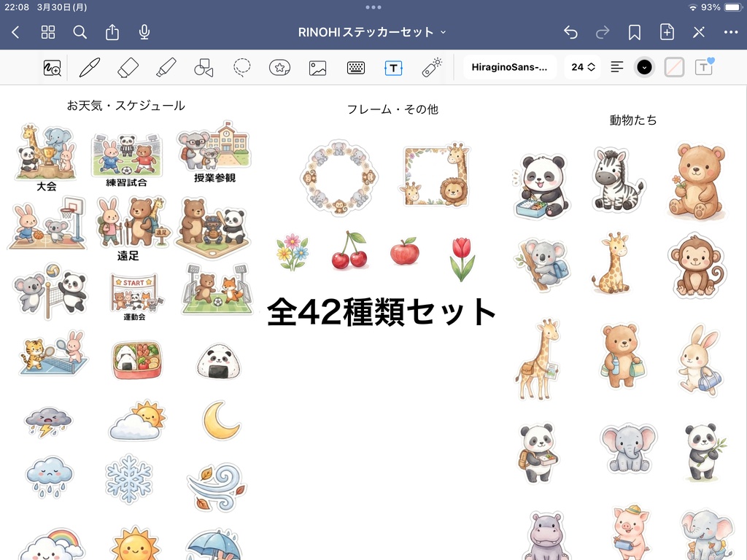This screenshot has height=560, width=747.
Task: Activate the Lasso selection tool
Action: click(x=240, y=67)
